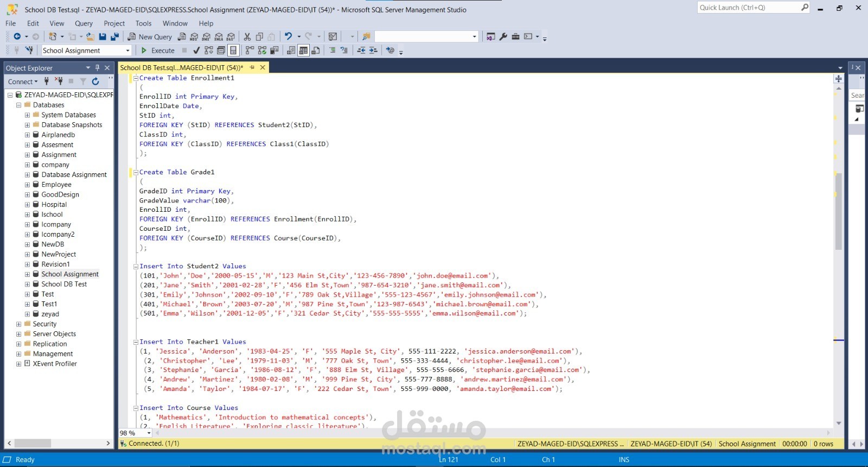
Task: Toggle Include Actual Execution Plan
Action: point(250,51)
